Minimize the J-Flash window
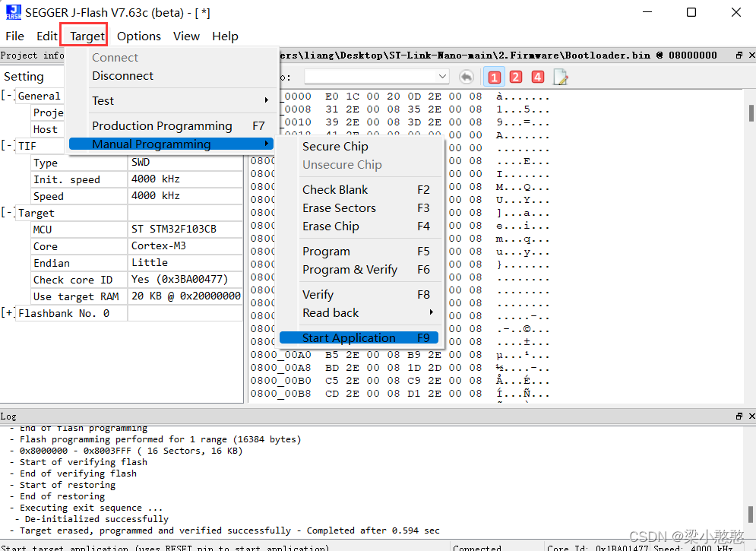The image size is (756, 551). (647, 12)
